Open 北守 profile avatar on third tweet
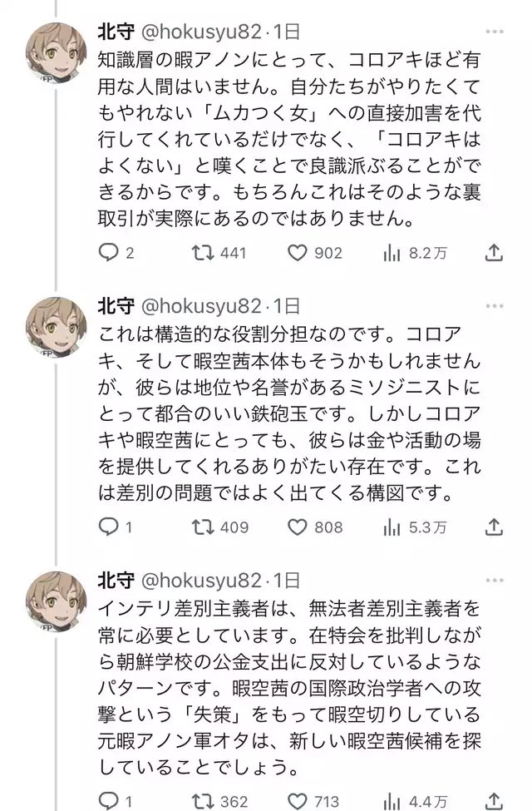 coord(57,602)
